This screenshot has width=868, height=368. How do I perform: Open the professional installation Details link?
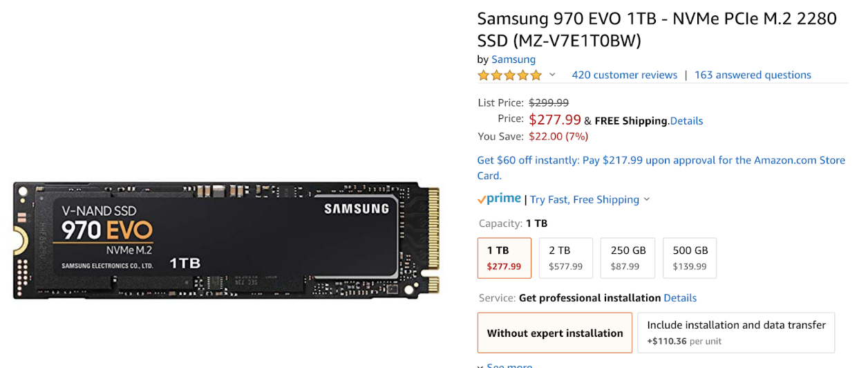(x=680, y=298)
